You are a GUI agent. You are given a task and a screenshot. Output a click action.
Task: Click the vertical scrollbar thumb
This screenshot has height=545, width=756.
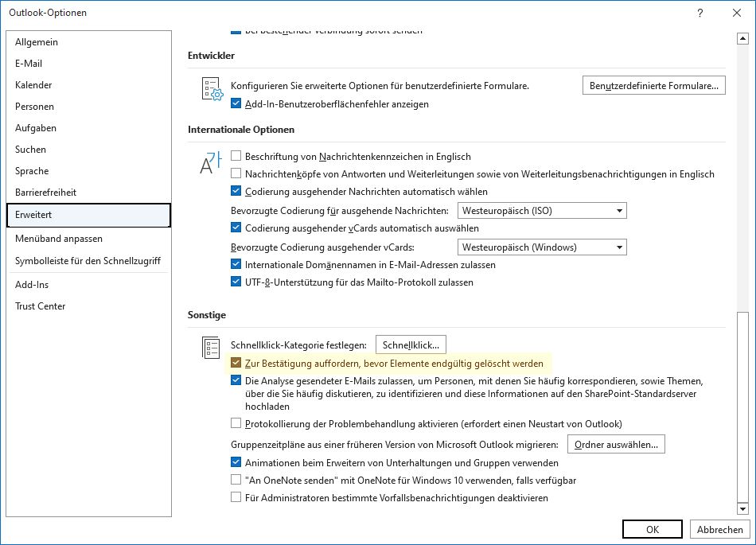pyautogui.click(x=743, y=407)
